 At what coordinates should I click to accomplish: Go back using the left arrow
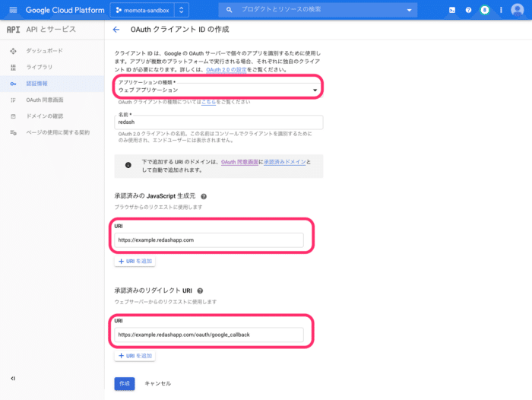click(116, 30)
